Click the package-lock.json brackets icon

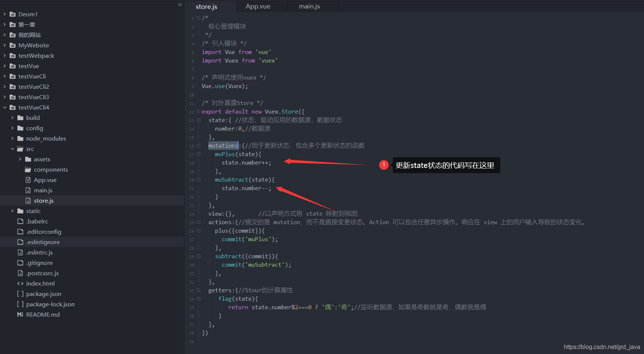pos(20,304)
